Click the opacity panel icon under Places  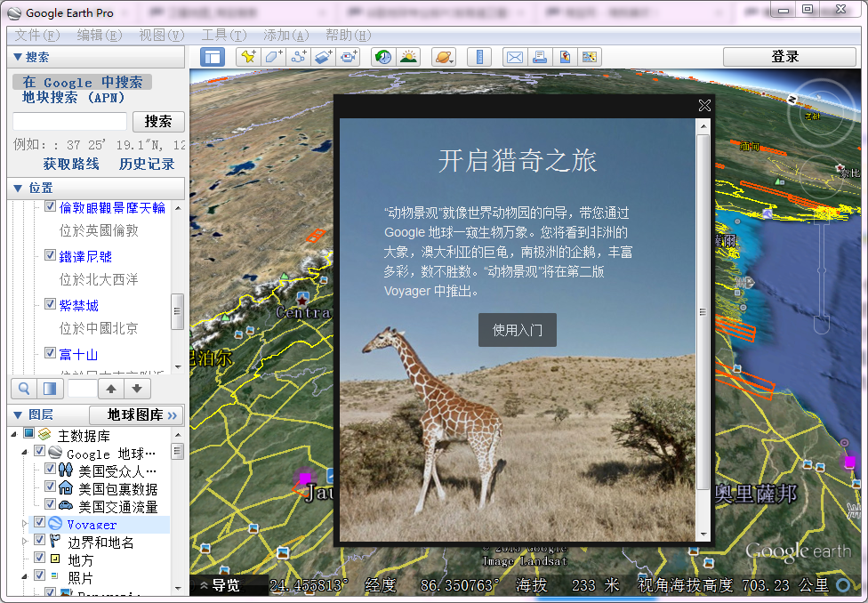pyautogui.click(x=50, y=389)
